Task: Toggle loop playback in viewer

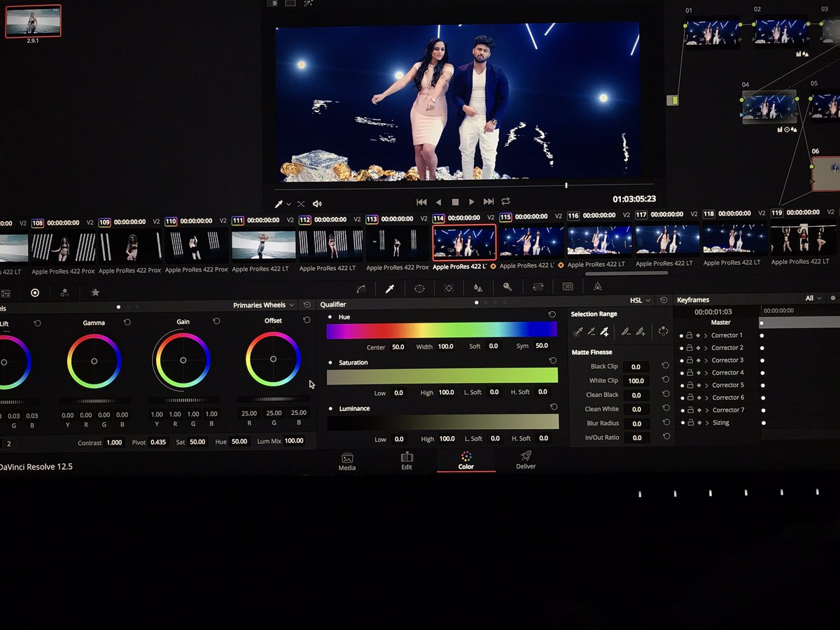Action: 505,202
